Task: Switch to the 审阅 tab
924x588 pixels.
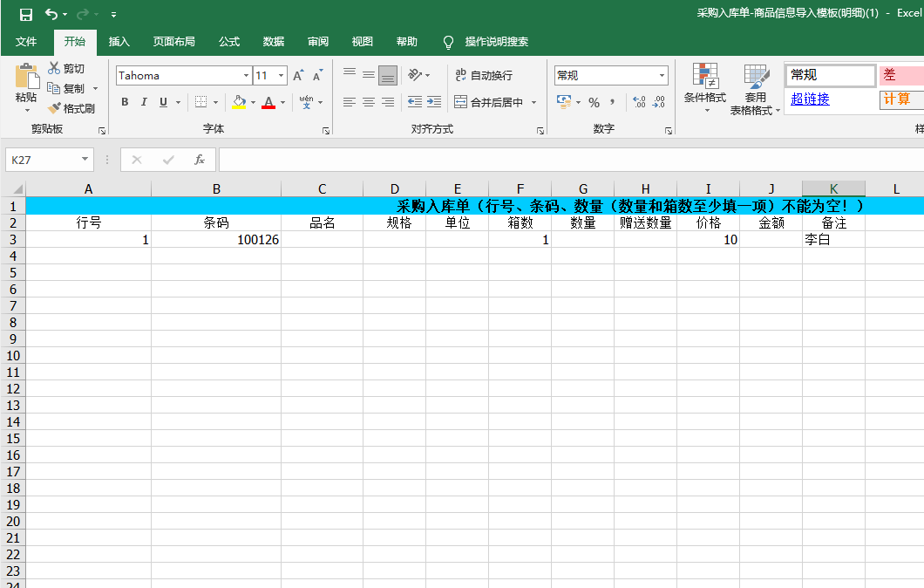Action: tap(318, 41)
